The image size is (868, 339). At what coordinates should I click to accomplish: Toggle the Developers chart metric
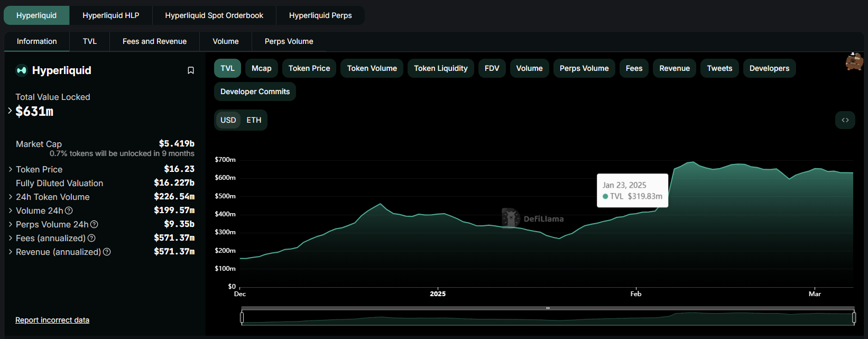click(x=770, y=68)
